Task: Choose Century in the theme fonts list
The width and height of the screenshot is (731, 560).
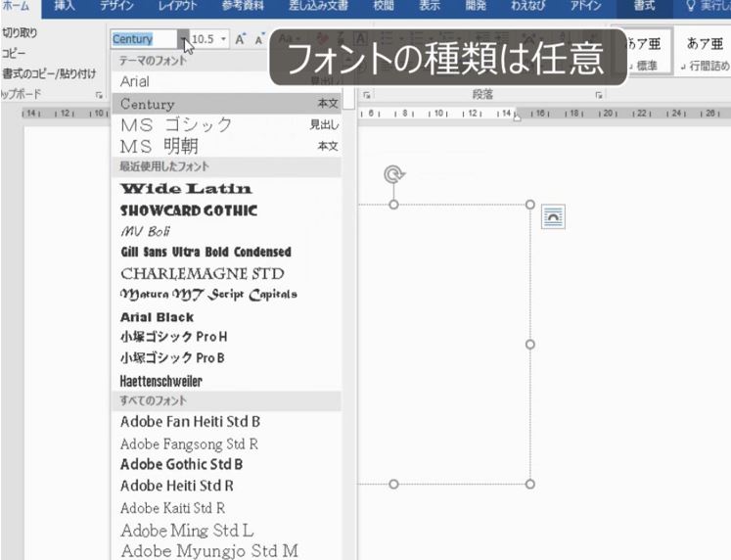Action: point(227,104)
